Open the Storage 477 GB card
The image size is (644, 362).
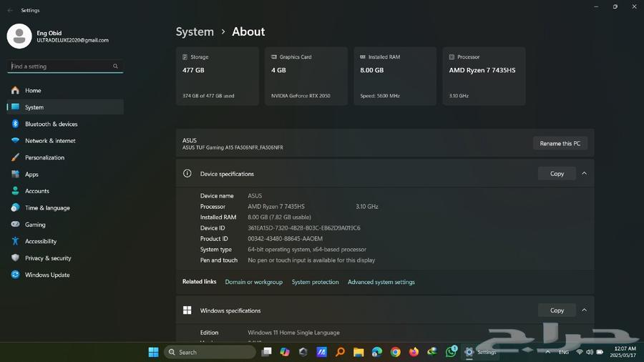click(x=218, y=76)
